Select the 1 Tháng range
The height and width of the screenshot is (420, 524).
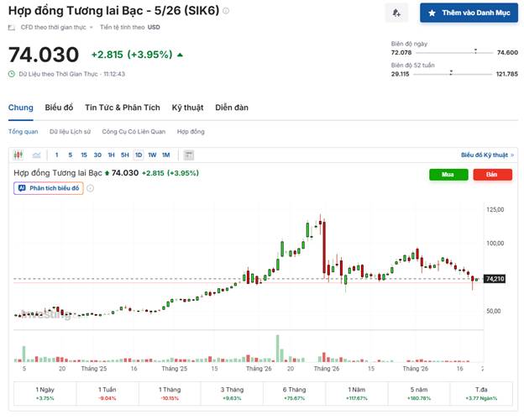tap(170, 393)
